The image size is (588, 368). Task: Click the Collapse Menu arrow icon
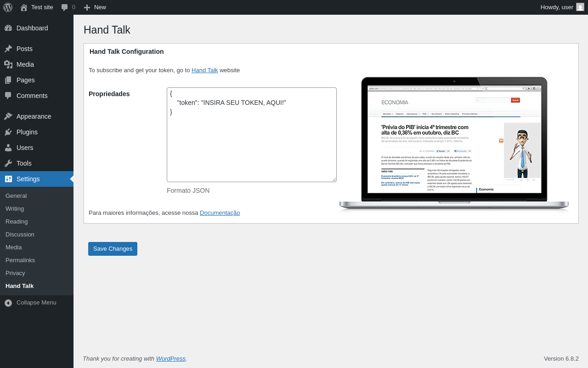(x=8, y=303)
